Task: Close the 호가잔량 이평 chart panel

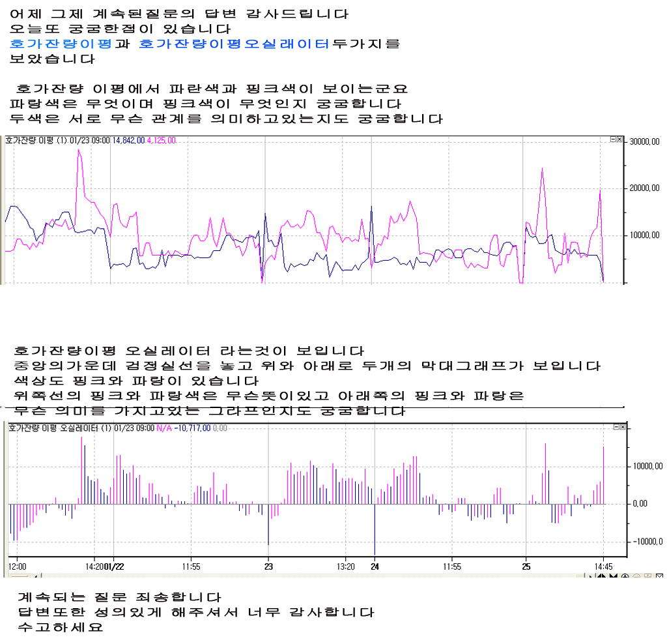Action: [620, 139]
